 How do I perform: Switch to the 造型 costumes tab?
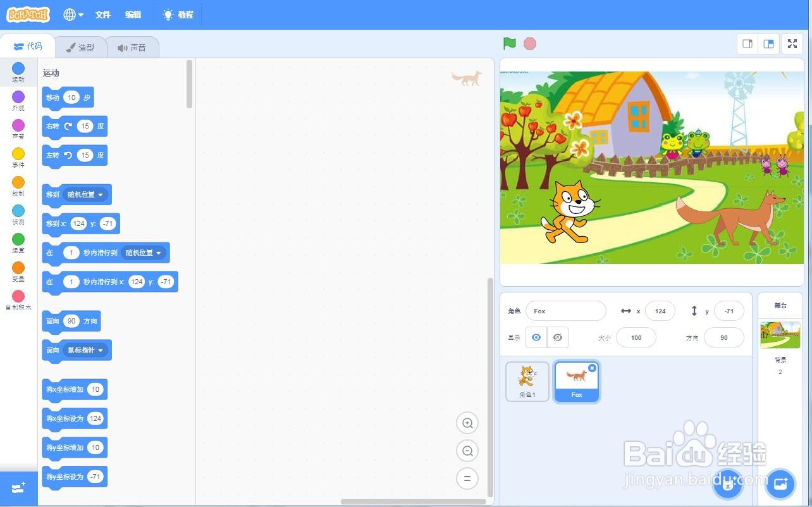[x=80, y=47]
